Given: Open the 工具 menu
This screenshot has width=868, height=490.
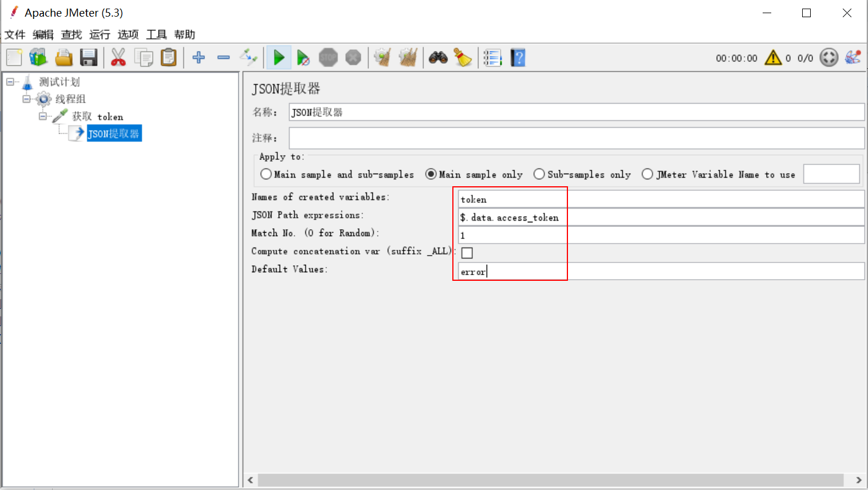Looking at the screenshot, I should 156,34.
